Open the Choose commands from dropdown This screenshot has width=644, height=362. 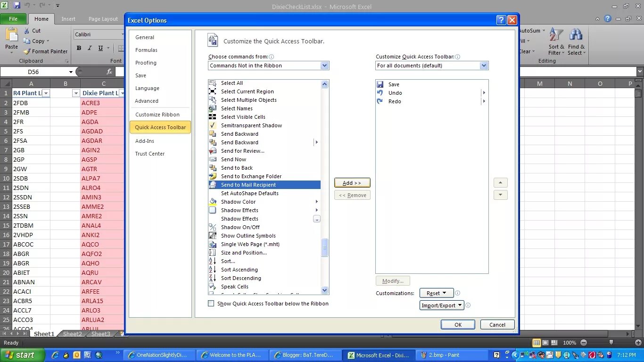tap(324, 66)
